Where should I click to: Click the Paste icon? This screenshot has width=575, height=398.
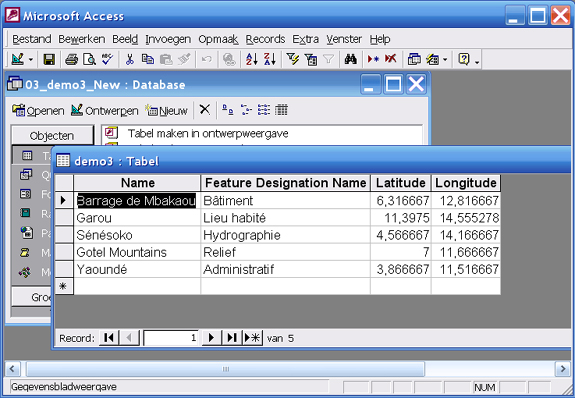point(166,59)
